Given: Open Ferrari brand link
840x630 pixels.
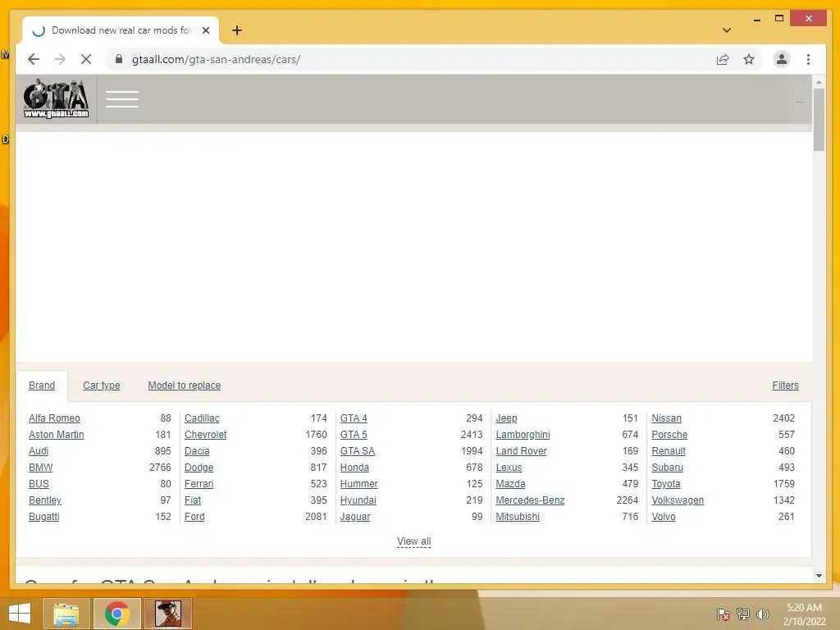Looking at the screenshot, I should (199, 484).
